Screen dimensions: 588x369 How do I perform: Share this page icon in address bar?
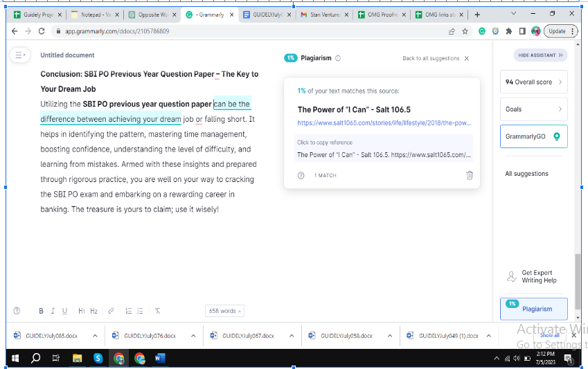click(452, 31)
